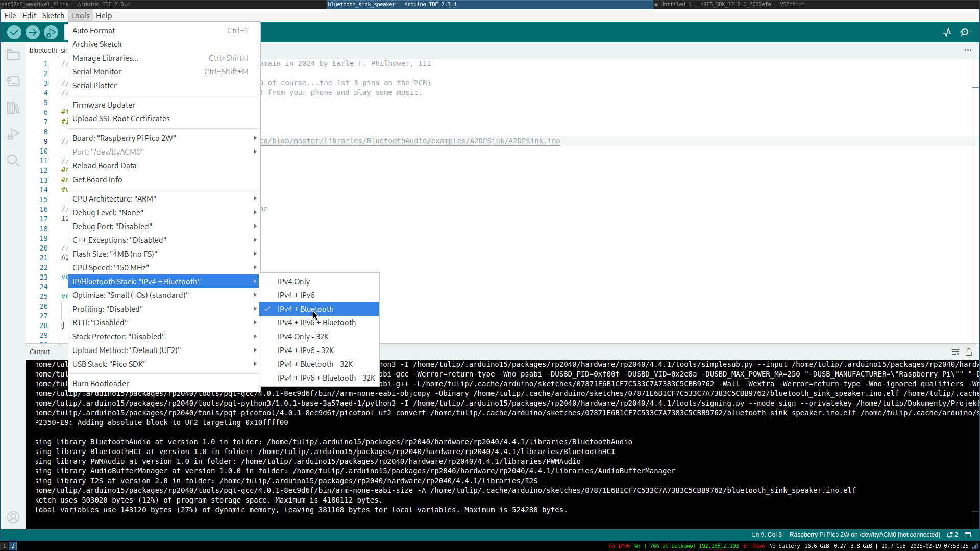Click the Auto Format menu entry
The width and height of the screenshot is (980, 551).
[x=94, y=31]
